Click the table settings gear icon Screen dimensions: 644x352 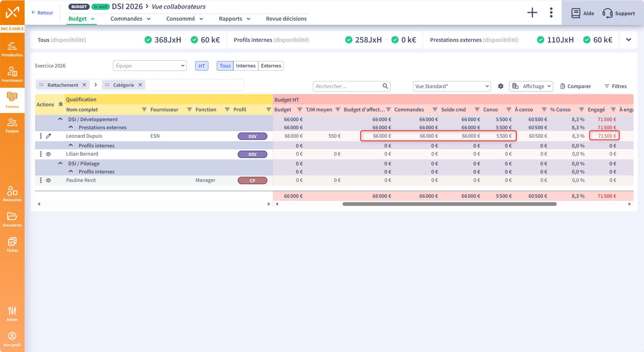tap(501, 86)
